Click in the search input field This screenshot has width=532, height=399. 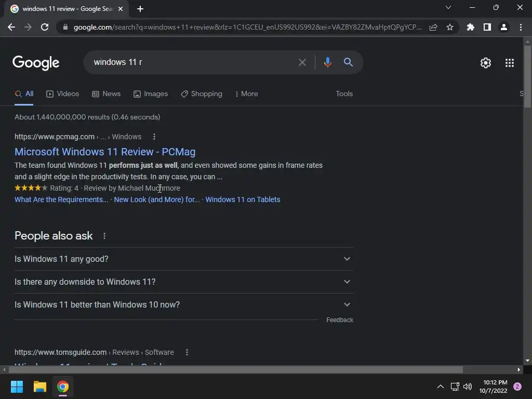tap(193, 62)
